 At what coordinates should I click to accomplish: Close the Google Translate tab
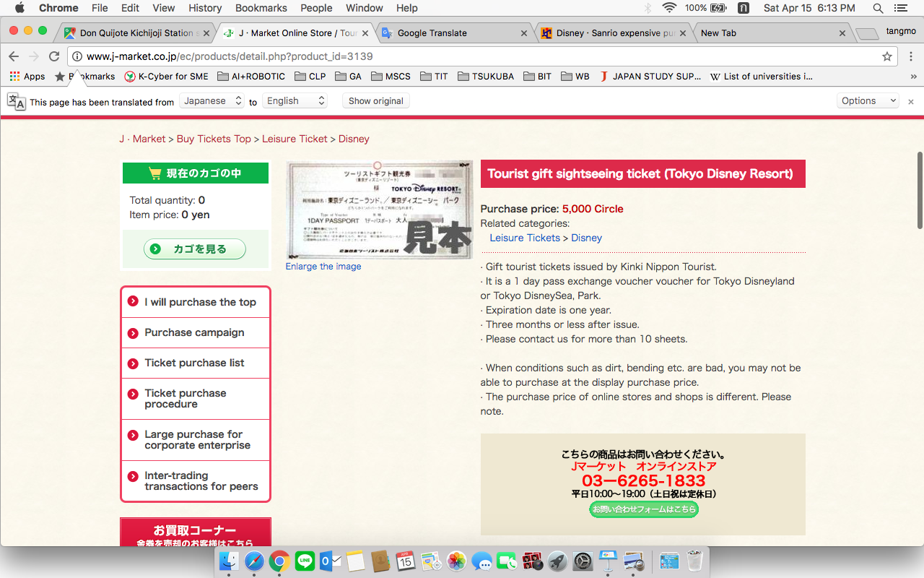[x=525, y=33]
